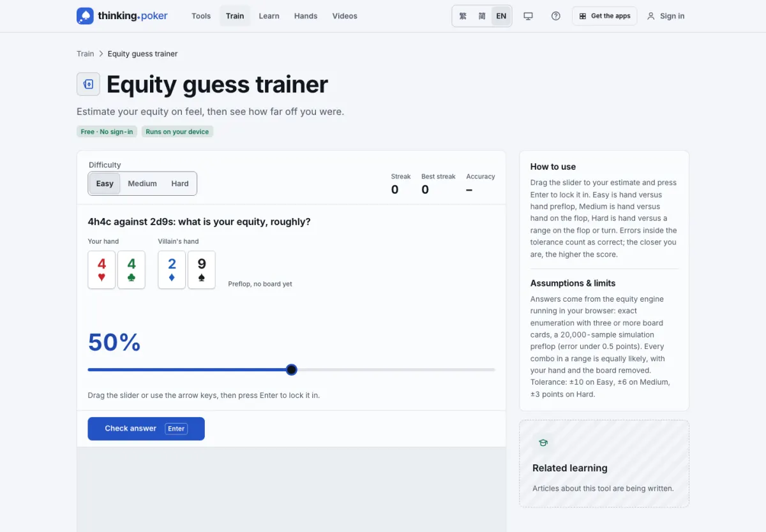Select EN language option

tap(501, 16)
